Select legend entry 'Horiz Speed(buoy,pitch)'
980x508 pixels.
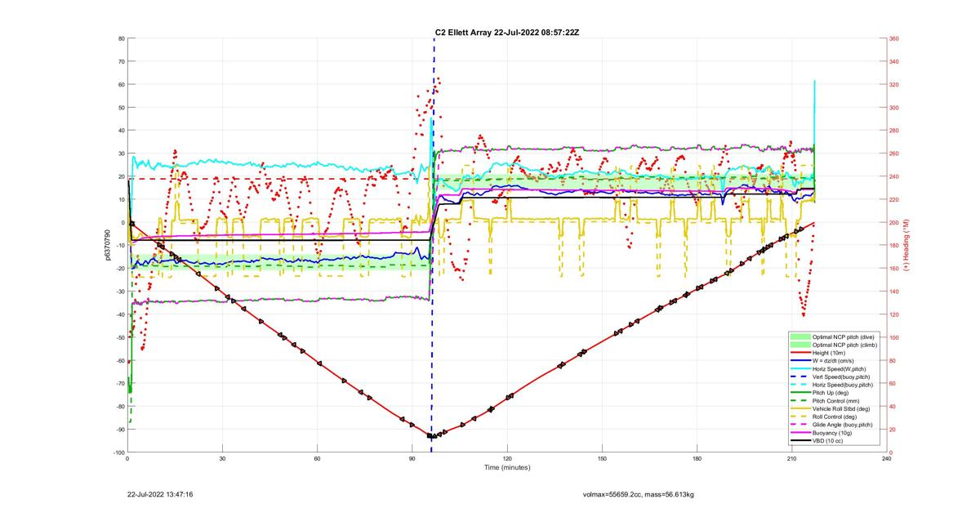[x=844, y=385]
